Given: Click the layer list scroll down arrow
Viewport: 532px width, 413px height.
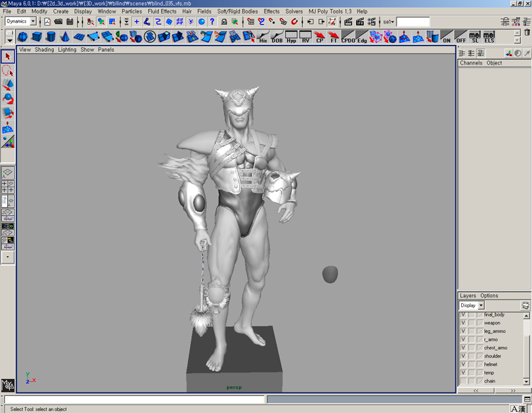Looking at the screenshot, I should click(526, 382).
